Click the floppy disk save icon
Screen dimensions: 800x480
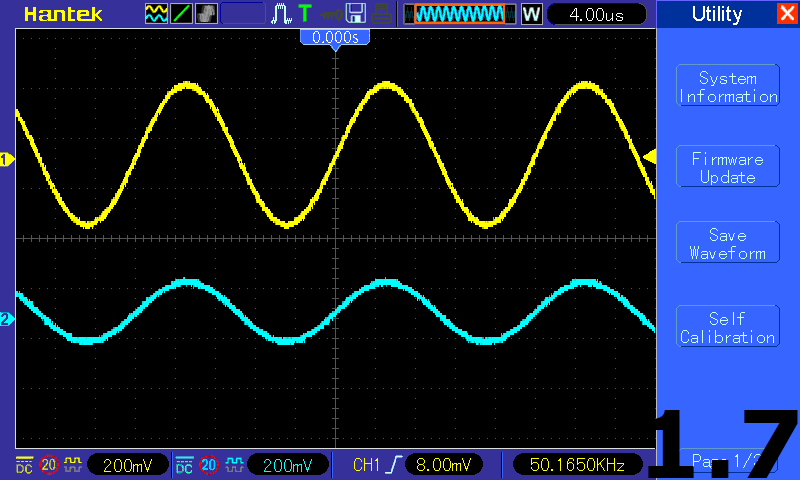(x=355, y=14)
